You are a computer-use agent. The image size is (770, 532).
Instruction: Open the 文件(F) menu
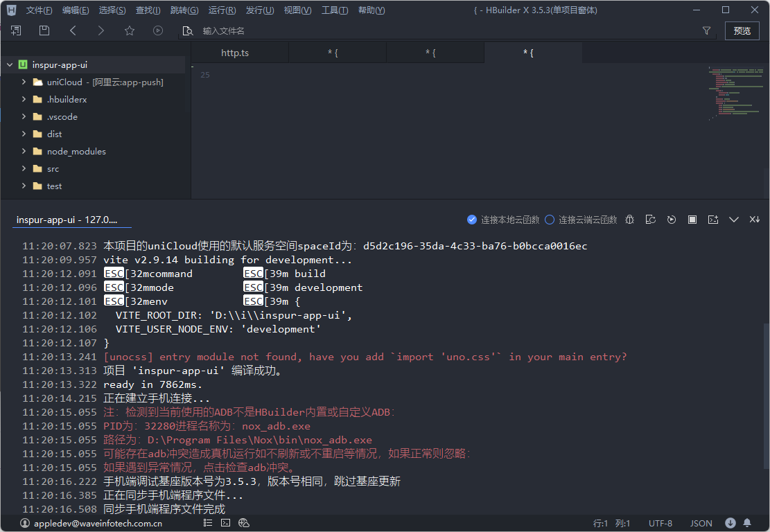39,10
